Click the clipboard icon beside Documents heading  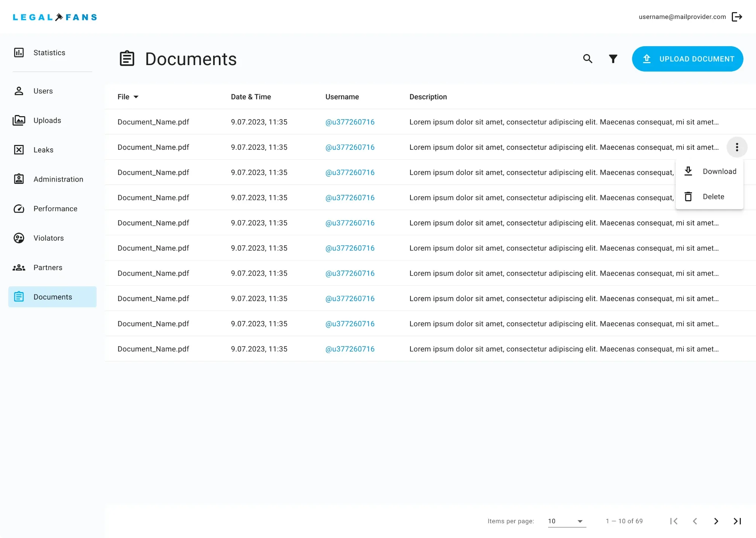pyautogui.click(x=127, y=59)
